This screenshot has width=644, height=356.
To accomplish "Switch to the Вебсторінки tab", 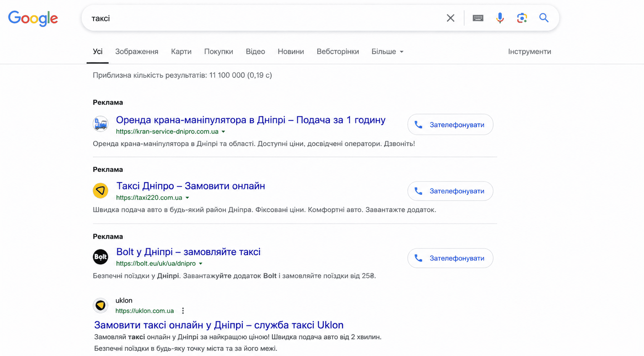I will [x=338, y=52].
